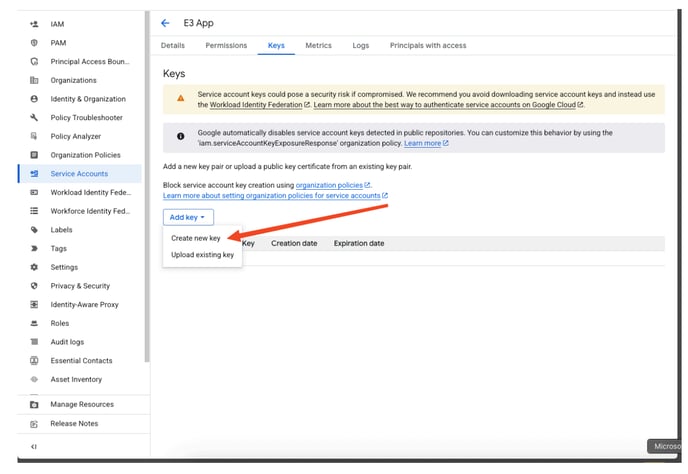This screenshot has width=688, height=474.
Task: Switch to the Permissions tab
Action: (x=226, y=46)
